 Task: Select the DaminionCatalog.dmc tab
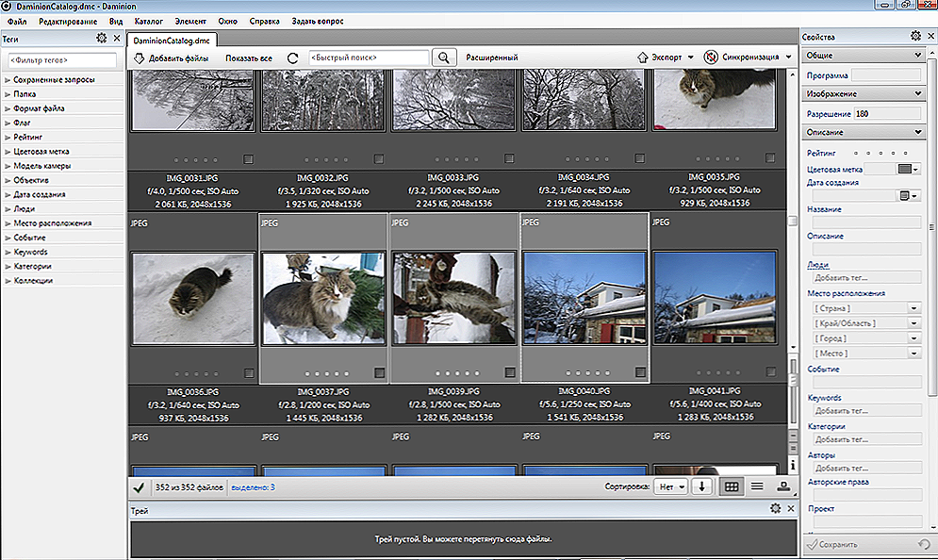(x=173, y=41)
